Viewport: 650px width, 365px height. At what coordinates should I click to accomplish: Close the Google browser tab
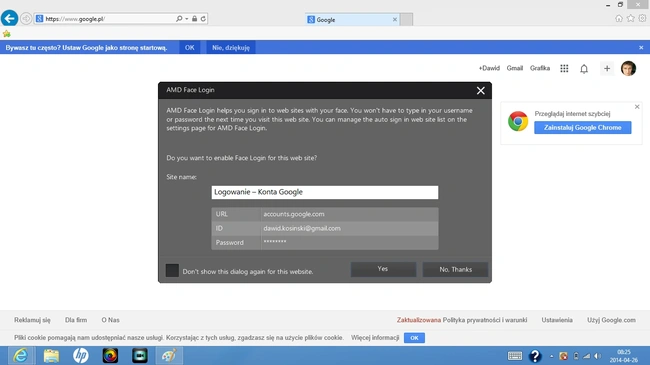pyautogui.click(x=395, y=19)
